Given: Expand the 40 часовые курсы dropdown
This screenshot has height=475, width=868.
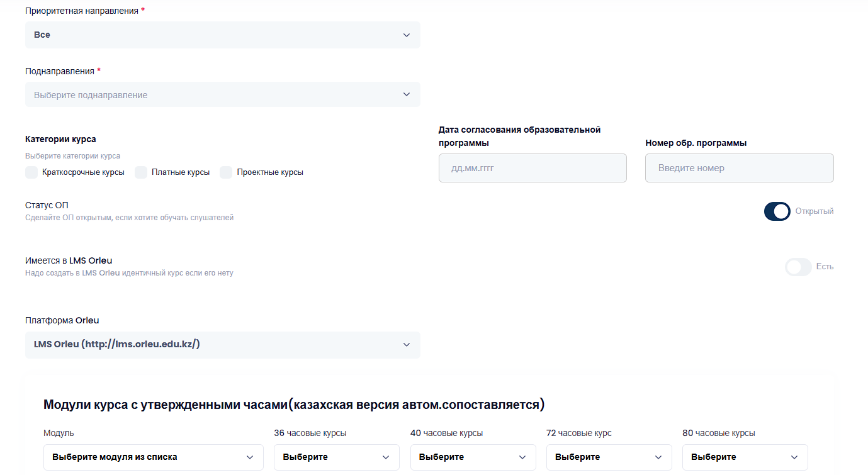Looking at the screenshot, I should point(473,457).
